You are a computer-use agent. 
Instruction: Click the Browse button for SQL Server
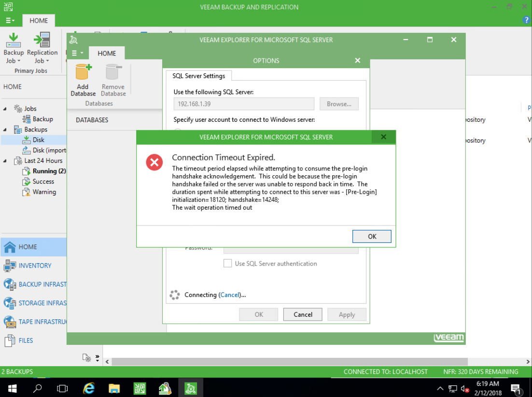(x=339, y=104)
